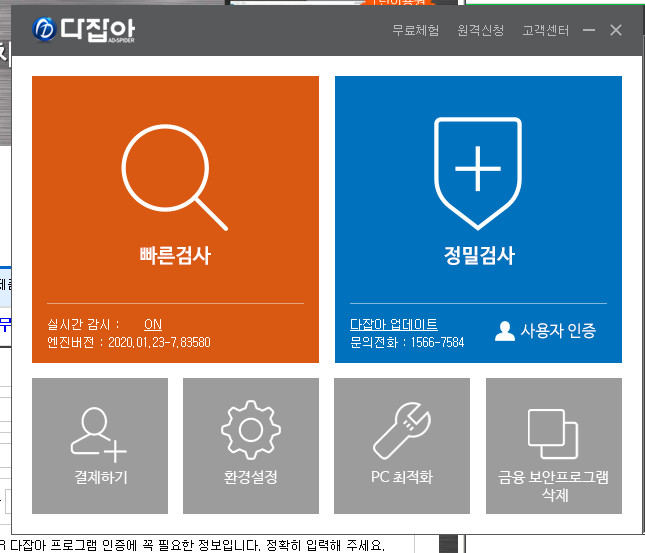Click the 빠른검사 label
The width and height of the screenshot is (645, 553).
[x=175, y=255]
